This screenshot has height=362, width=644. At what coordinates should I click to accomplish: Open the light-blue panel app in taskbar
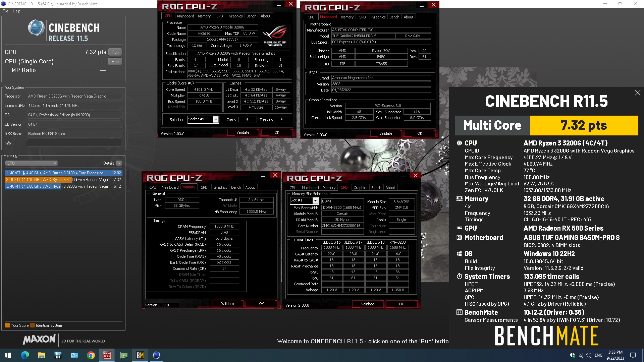click(74, 355)
